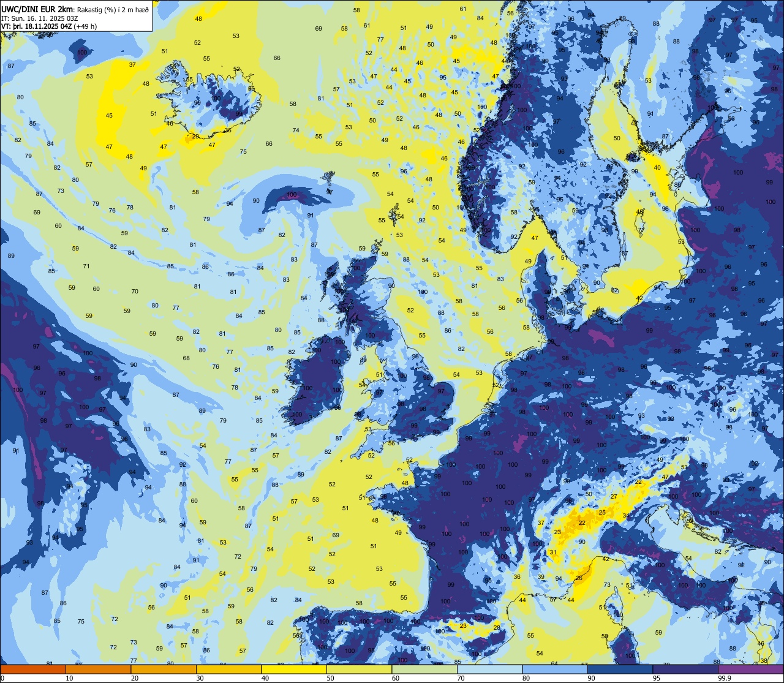Click the '99.9' legend scale label

[x=725, y=678]
